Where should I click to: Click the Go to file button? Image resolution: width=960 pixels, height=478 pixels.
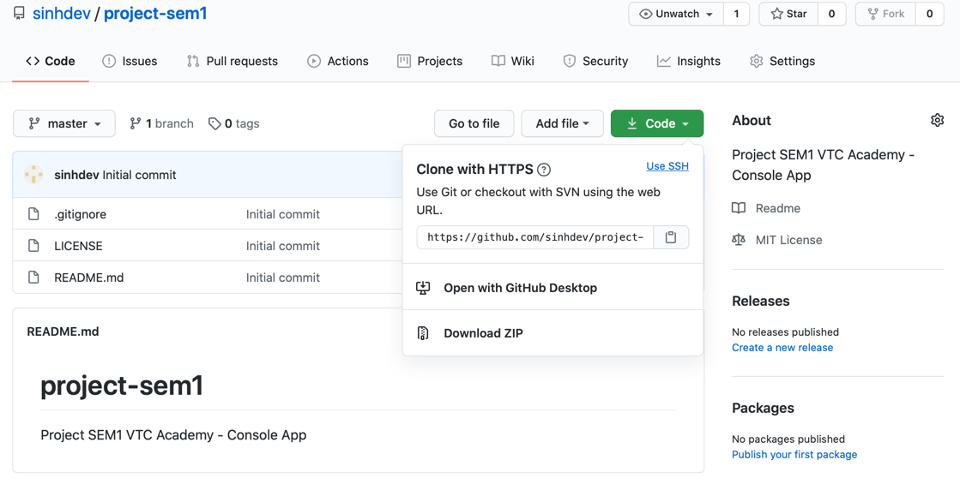point(474,124)
